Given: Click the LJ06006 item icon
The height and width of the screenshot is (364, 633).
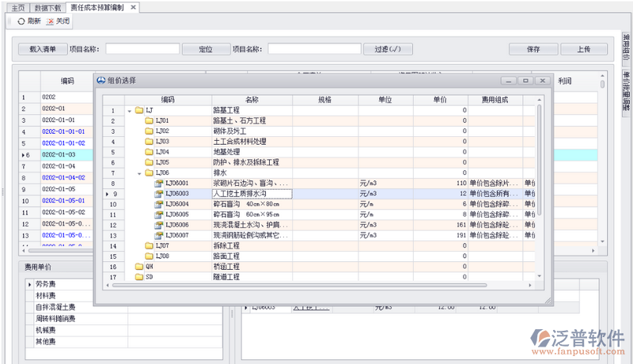Looking at the screenshot, I should click(159, 225).
